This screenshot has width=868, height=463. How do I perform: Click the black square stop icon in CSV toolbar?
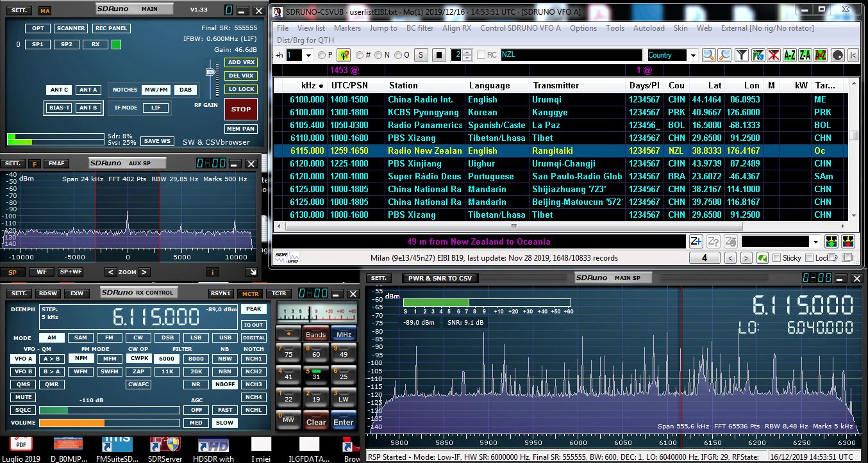coord(439,55)
